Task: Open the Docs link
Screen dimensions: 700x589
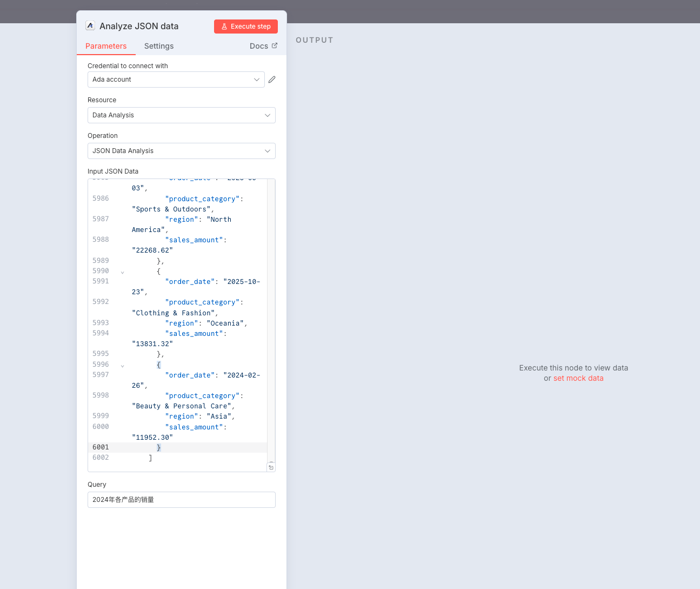Action: (259, 46)
